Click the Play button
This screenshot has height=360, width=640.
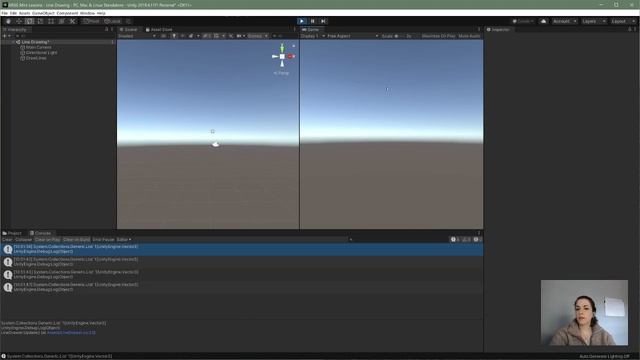click(302, 21)
